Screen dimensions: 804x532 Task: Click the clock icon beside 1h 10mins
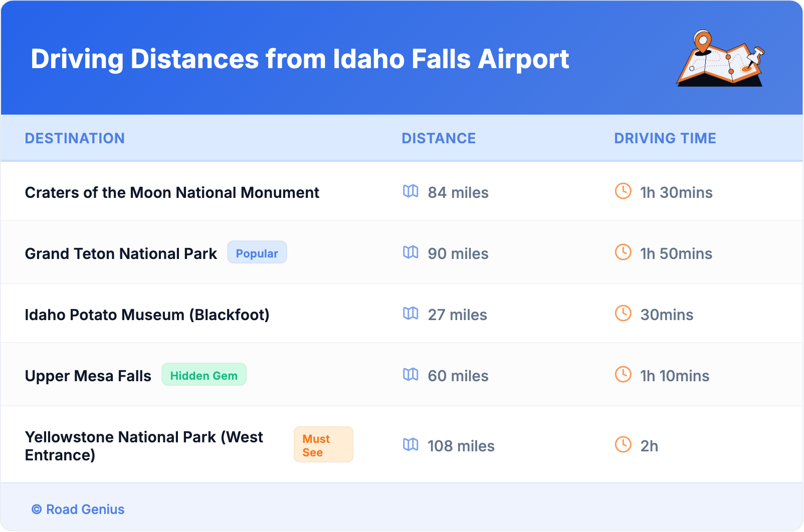click(x=623, y=375)
